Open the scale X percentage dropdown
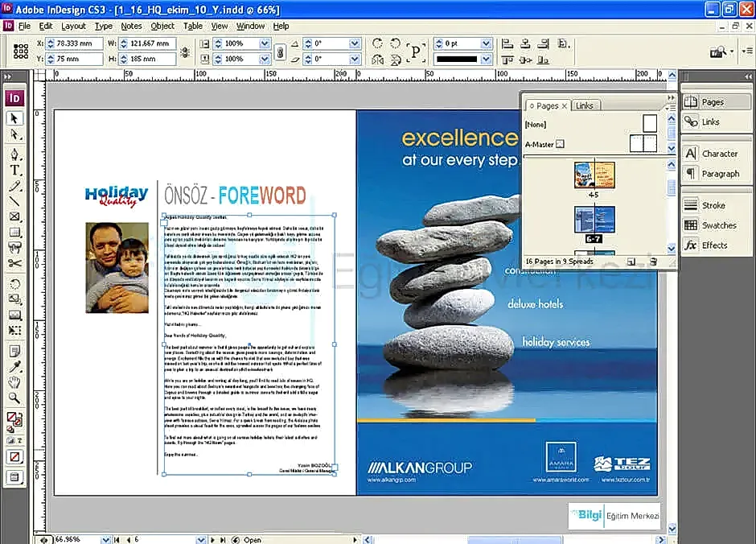The width and height of the screenshot is (756, 544). click(265, 43)
